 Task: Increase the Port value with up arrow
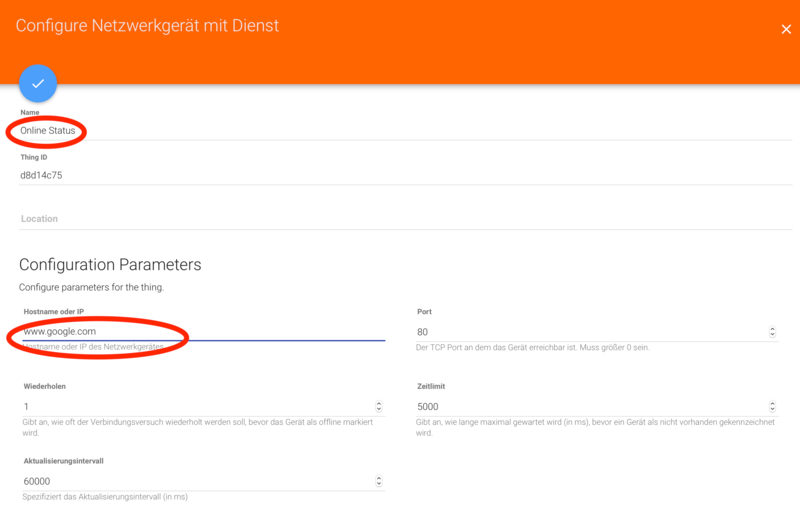click(x=772, y=328)
